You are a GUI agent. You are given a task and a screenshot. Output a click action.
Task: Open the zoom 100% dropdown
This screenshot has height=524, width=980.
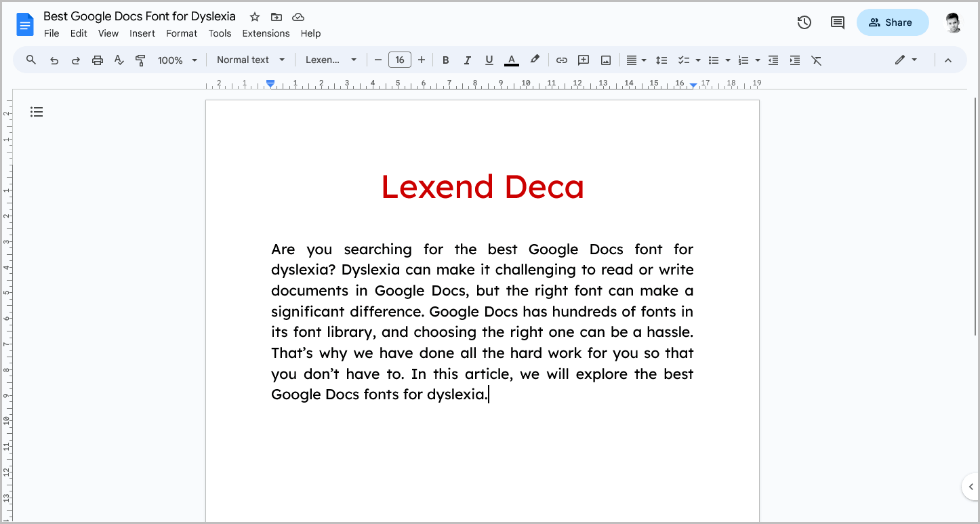pos(178,60)
